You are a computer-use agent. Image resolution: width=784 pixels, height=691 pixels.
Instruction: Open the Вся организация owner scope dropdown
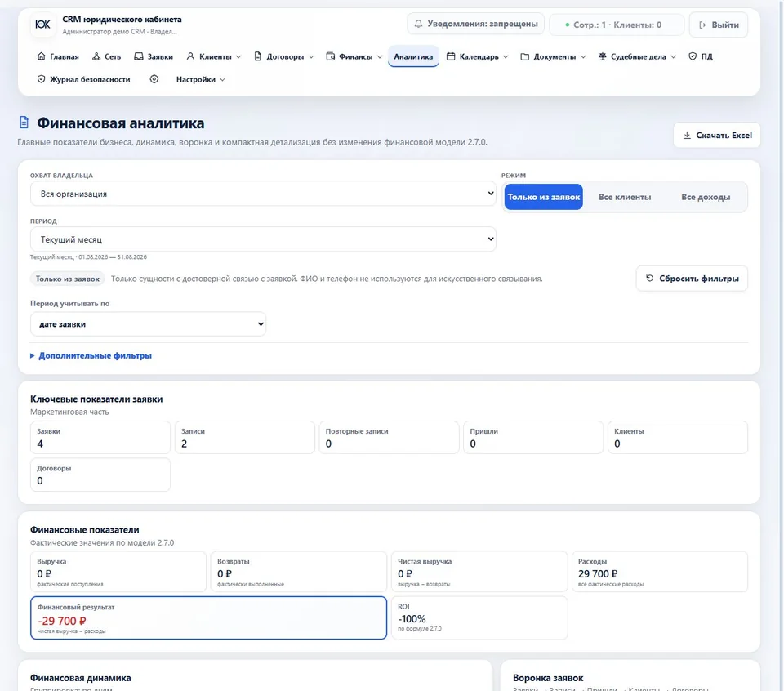263,194
